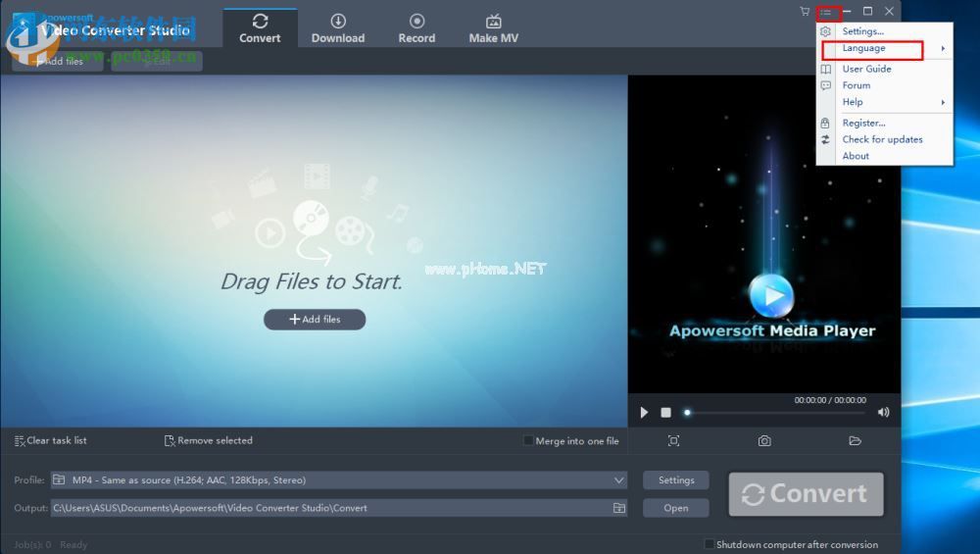Mute the player volume icon

coord(883,412)
